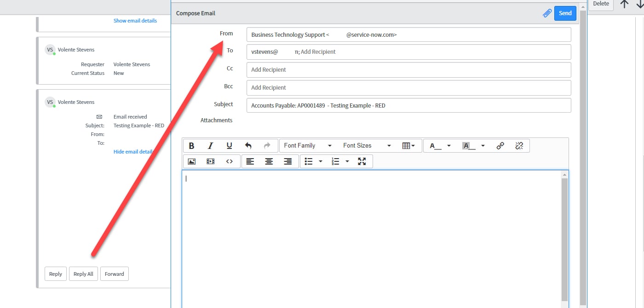Insert video media into the email
644x308 pixels.
[x=211, y=161]
